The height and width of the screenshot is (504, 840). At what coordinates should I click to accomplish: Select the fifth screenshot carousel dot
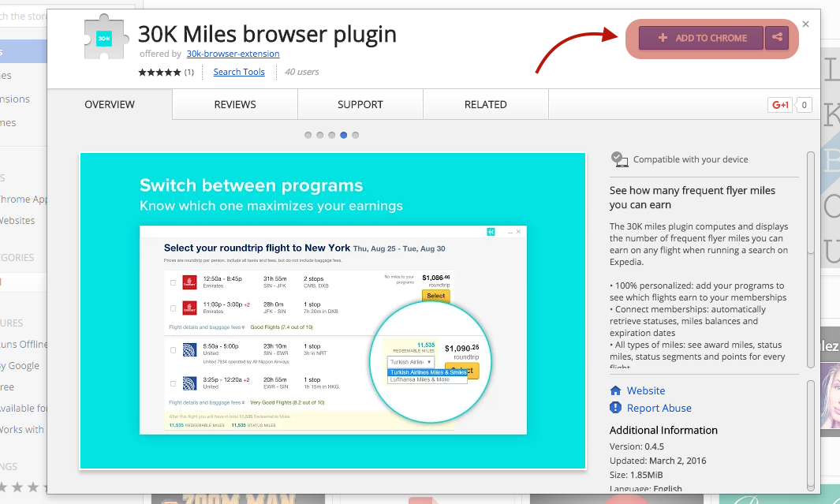355,135
